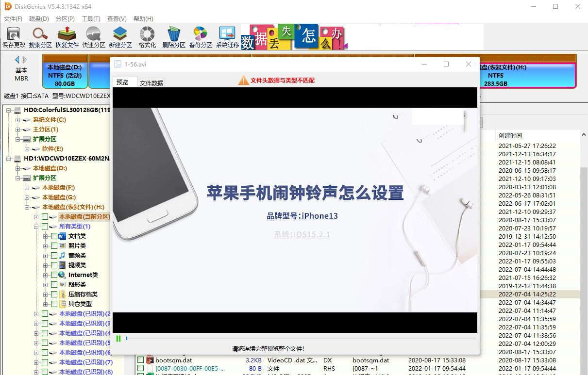Tick the 文档类 checkbox
The width and height of the screenshot is (588, 375).
coord(54,236)
